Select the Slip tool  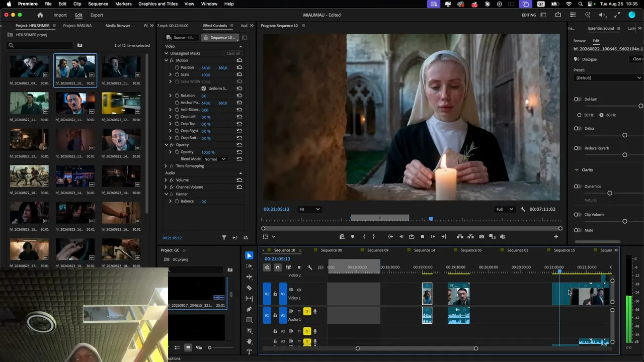[249, 299]
